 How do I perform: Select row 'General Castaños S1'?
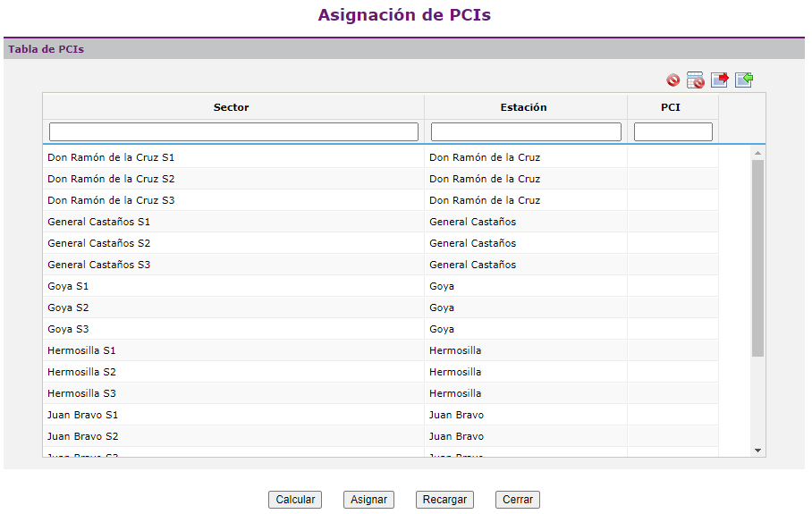click(381, 222)
